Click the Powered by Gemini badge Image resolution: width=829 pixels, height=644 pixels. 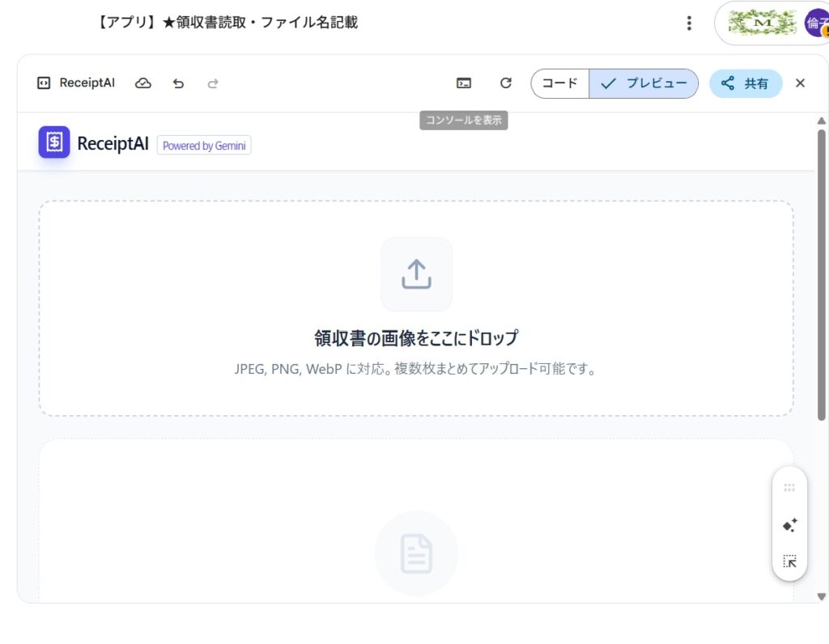[x=204, y=146]
